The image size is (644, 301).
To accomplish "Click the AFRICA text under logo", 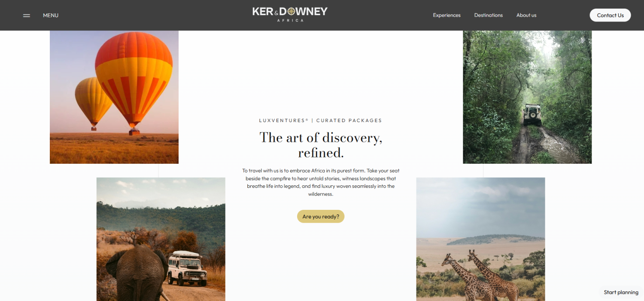I will 290,21.
